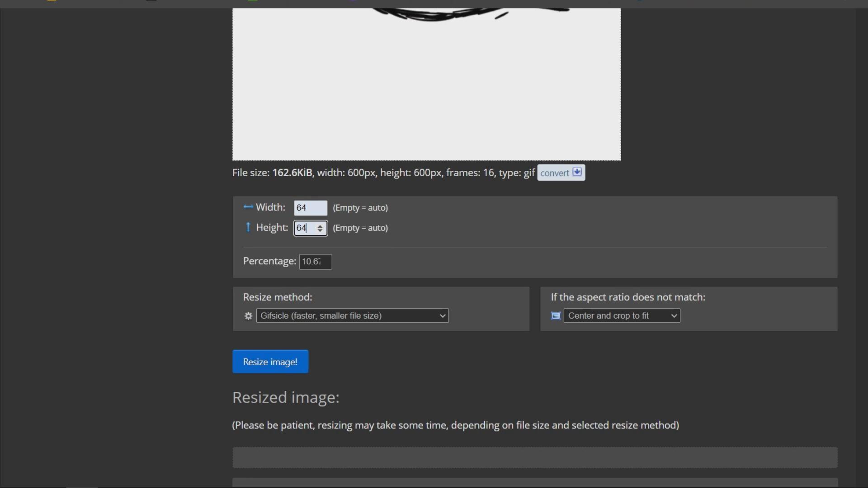Screen dimensions: 868x488
Task: Click the '(Empty = auto)' hint beside Height
Action: coord(360,228)
